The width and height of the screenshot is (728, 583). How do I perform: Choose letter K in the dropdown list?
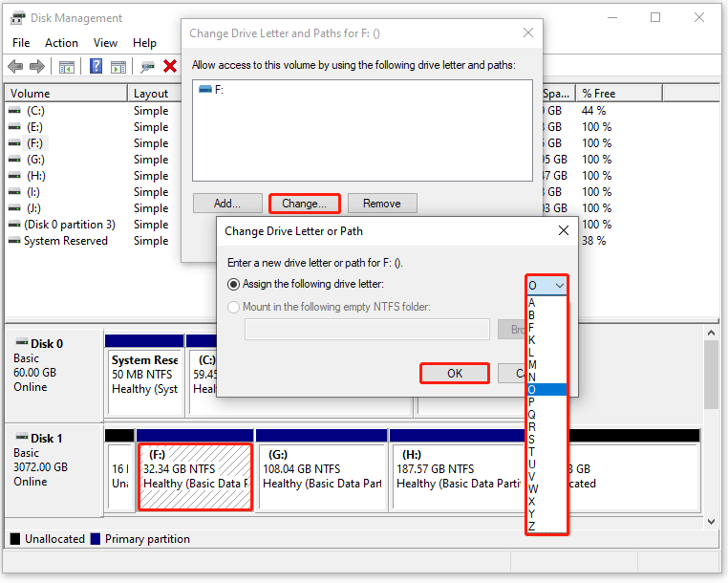[x=546, y=340]
